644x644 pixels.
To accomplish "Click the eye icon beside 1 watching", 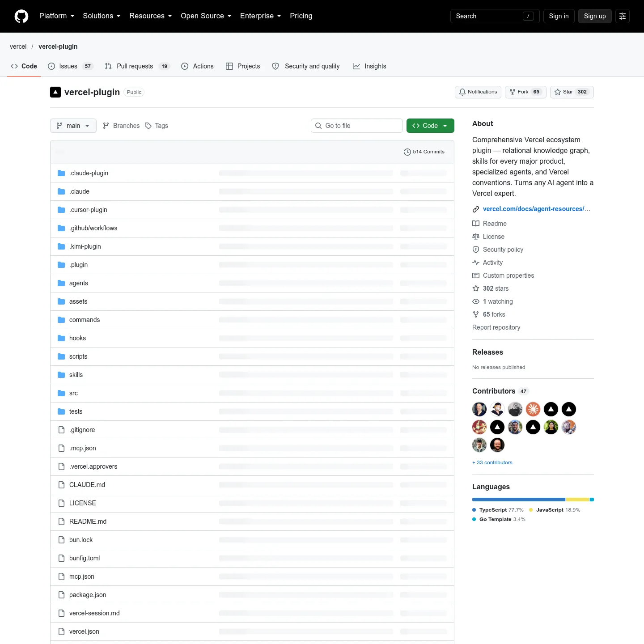I will (x=476, y=301).
